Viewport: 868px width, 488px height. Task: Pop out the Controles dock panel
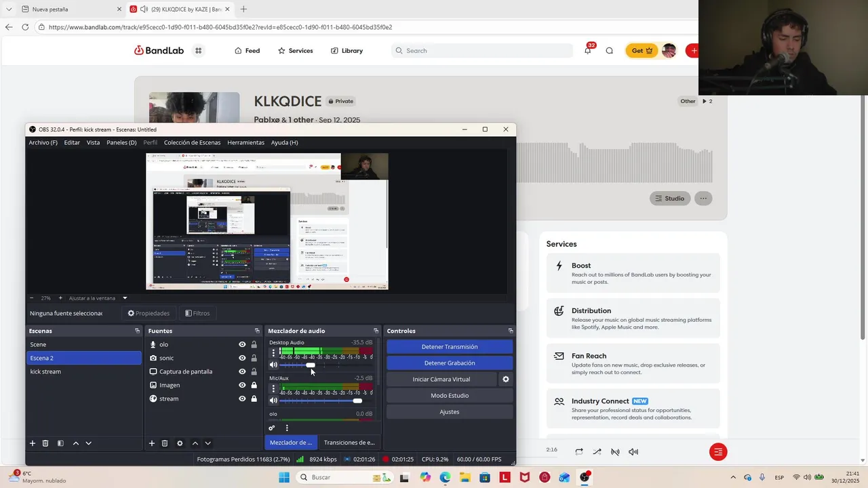click(511, 331)
